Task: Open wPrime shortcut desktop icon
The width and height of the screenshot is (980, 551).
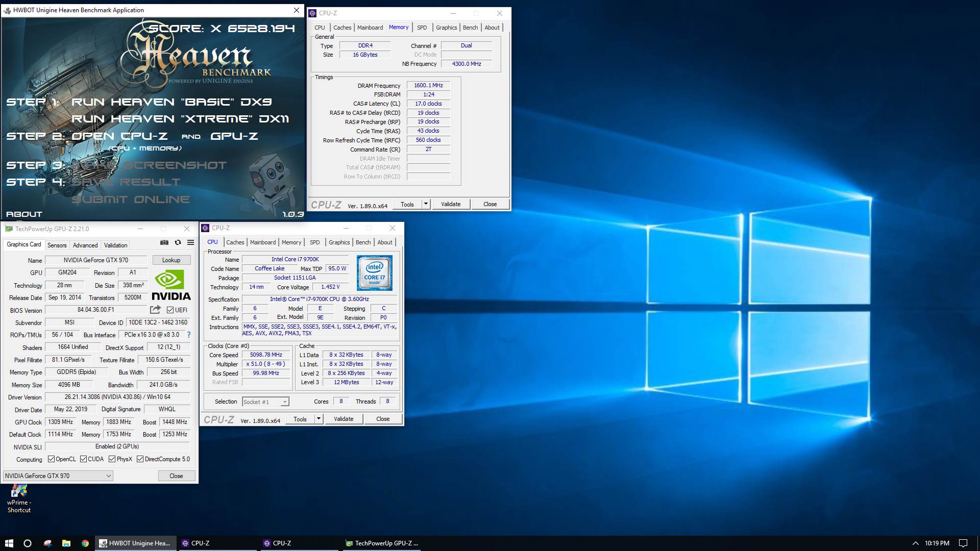Action: (19, 499)
